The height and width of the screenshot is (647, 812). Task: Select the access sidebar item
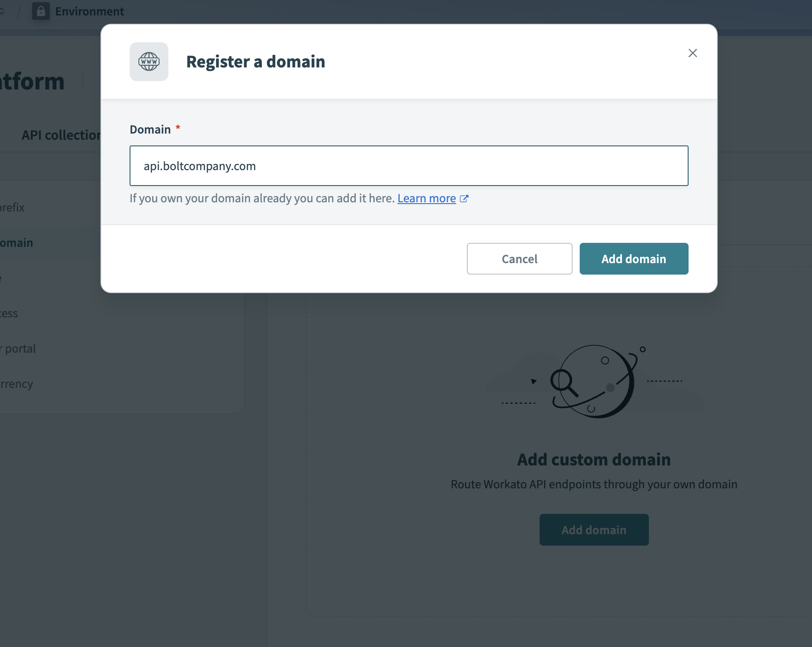click(x=9, y=313)
